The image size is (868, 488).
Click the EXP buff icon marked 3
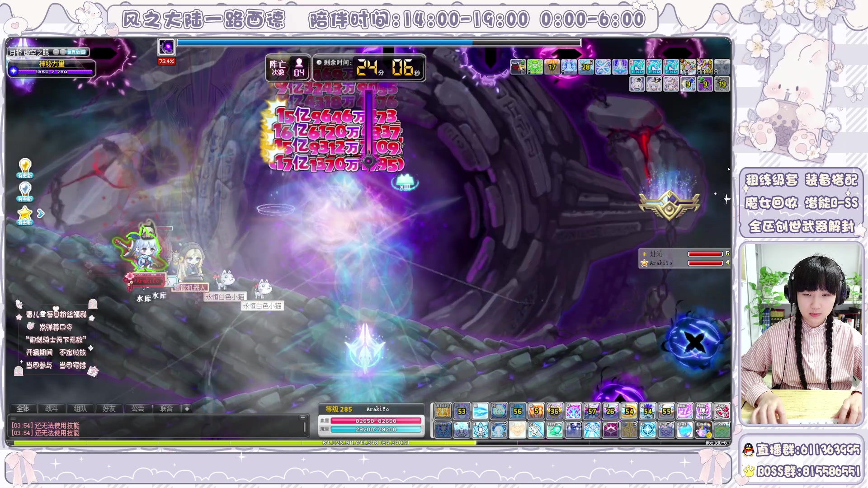pos(637,67)
